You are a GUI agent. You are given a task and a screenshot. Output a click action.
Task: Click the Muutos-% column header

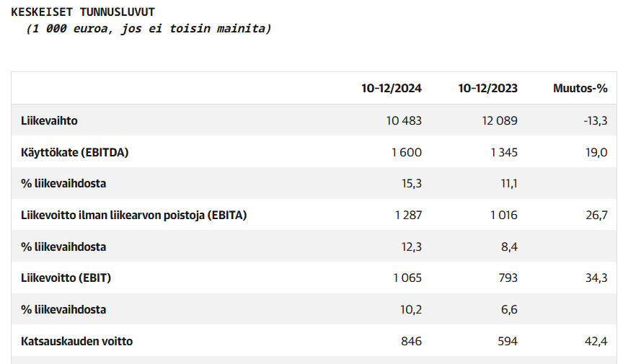click(580, 89)
